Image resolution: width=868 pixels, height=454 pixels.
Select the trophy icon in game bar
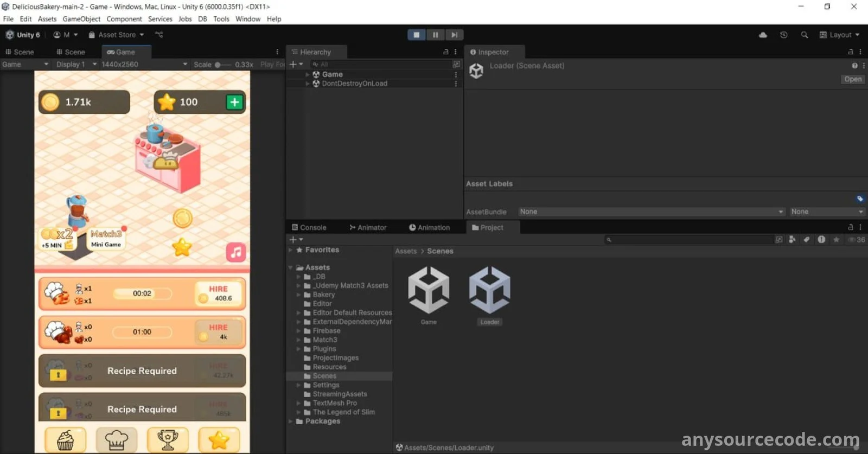167,440
